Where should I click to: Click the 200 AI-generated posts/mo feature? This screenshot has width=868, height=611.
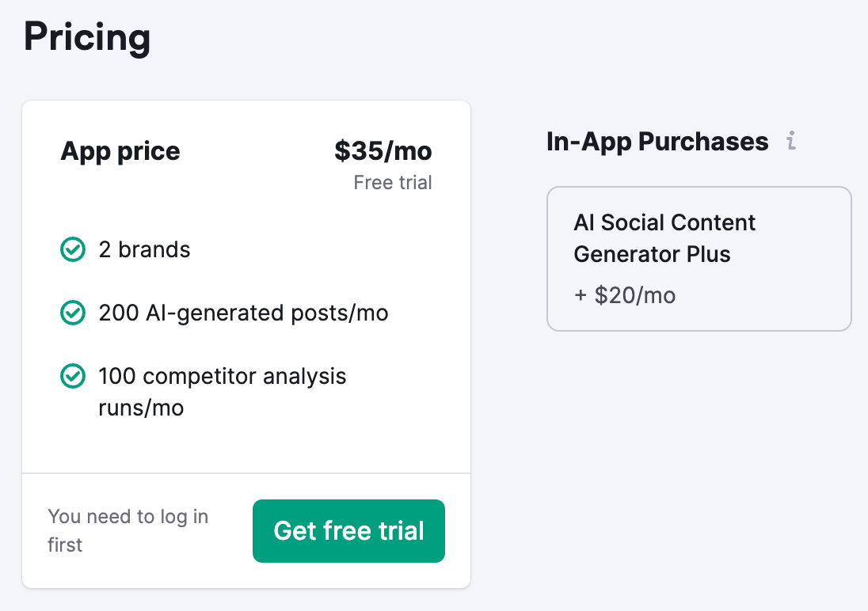coord(242,313)
